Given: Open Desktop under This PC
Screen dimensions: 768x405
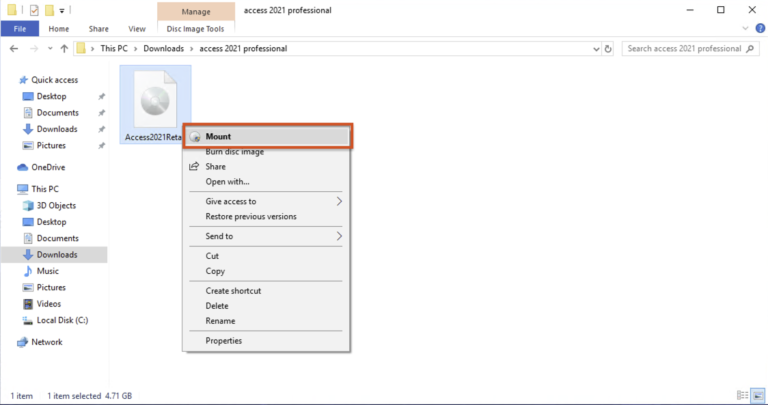Looking at the screenshot, I should [51, 222].
